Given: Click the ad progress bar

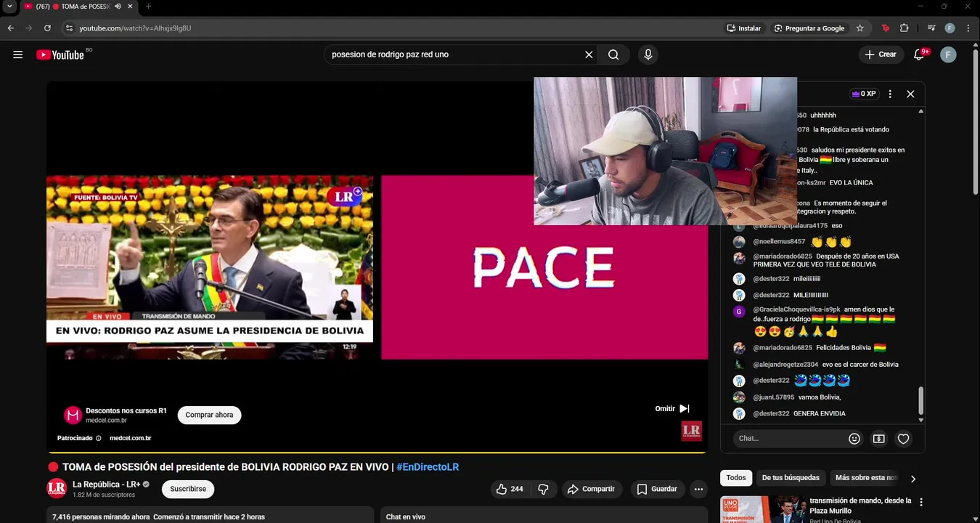Looking at the screenshot, I should [x=377, y=453].
